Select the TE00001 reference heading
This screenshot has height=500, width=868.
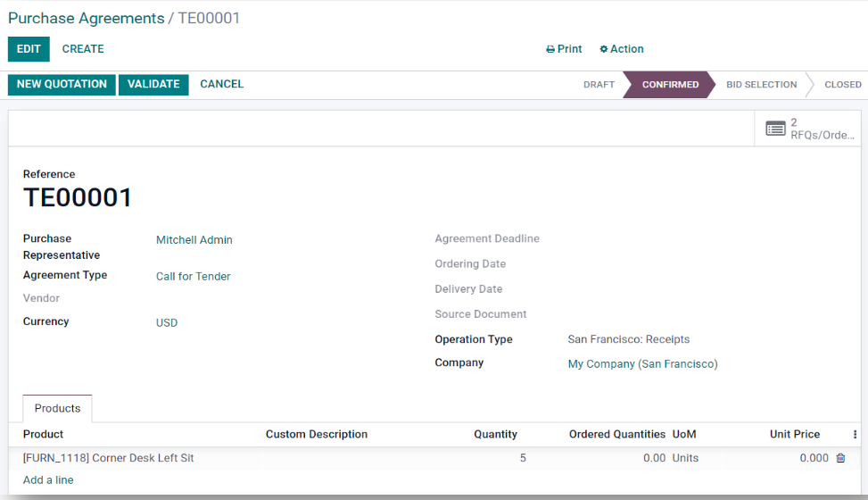[78, 197]
